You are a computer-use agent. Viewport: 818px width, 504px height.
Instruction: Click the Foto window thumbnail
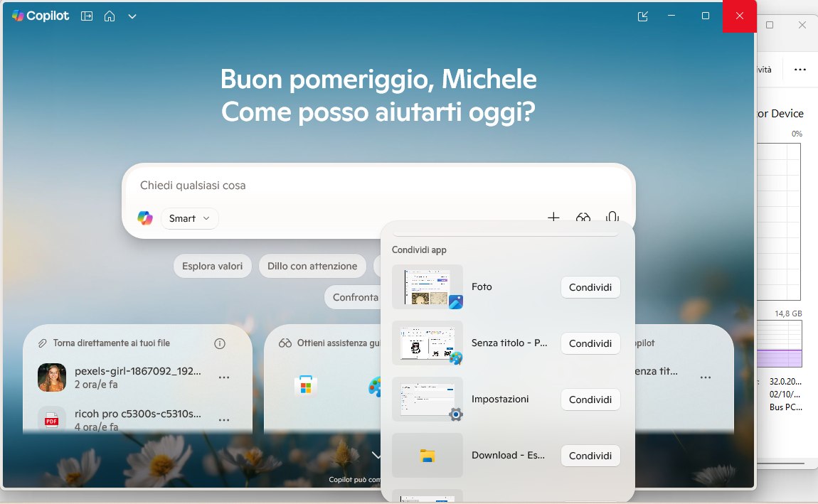[x=427, y=286]
